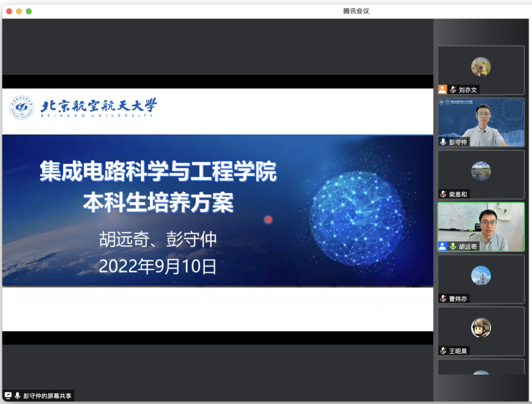Select 王昭昊's soldier cartoon avatar
The image size is (532, 404).
pos(481,328)
